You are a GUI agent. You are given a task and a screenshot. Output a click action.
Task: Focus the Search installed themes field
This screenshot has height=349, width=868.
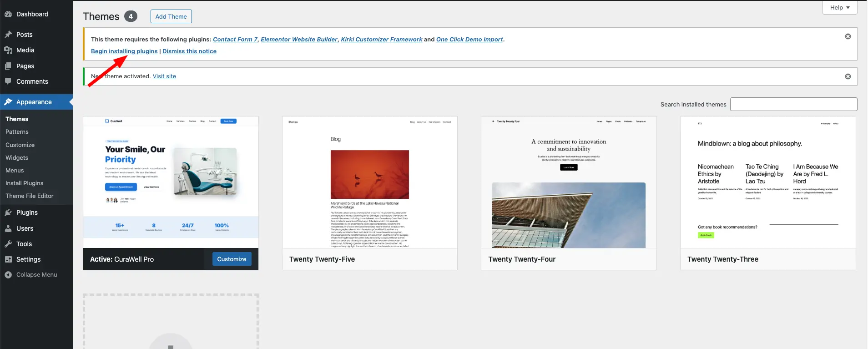pyautogui.click(x=793, y=104)
